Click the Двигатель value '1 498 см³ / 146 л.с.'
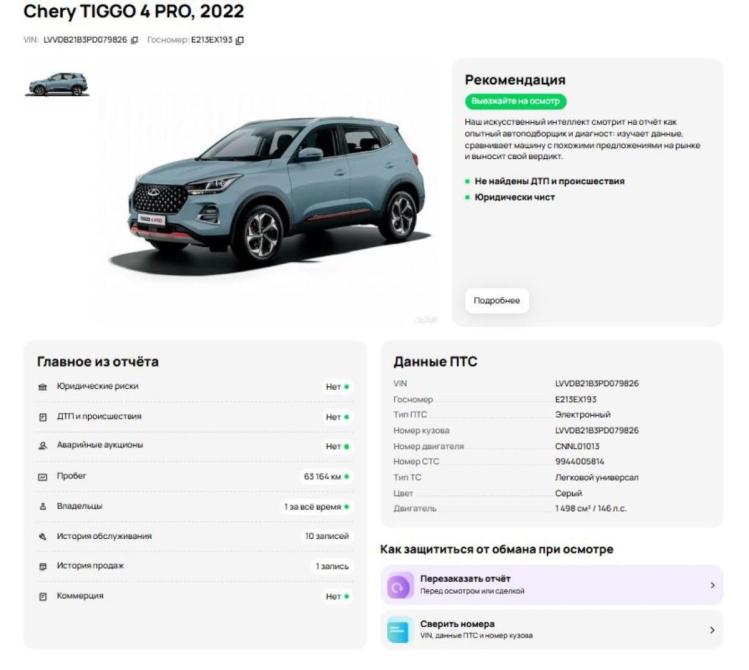The image size is (749, 670). click(x=590, y=509)
